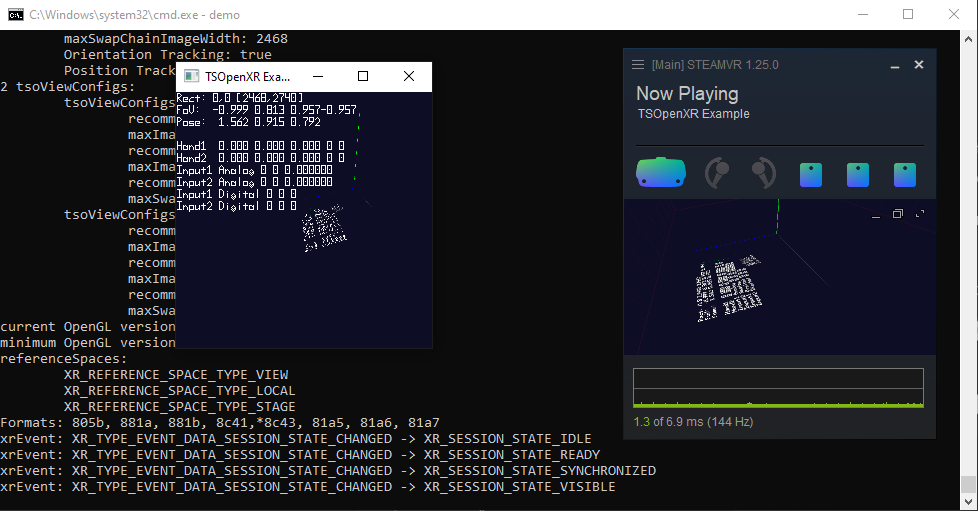The height and width of the screenshot is (511, 978).
Task: Select the right controller icon in SteamVR
Action: tap(764, 173)
